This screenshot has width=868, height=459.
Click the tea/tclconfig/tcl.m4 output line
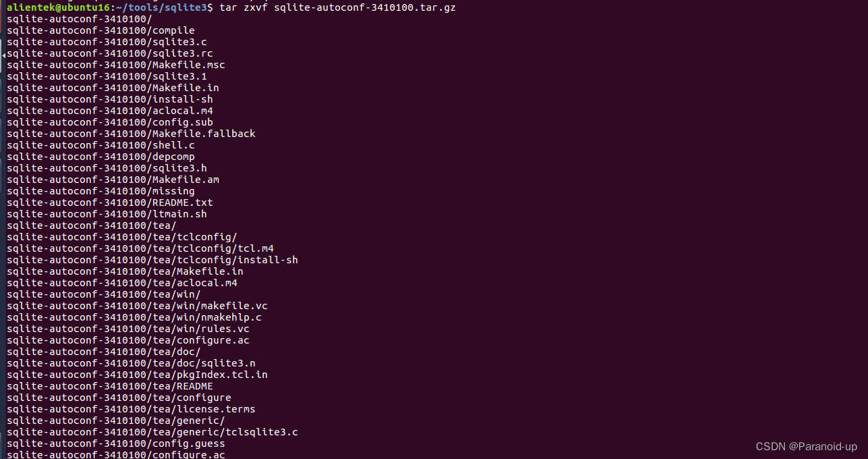[x=140, y=248]
